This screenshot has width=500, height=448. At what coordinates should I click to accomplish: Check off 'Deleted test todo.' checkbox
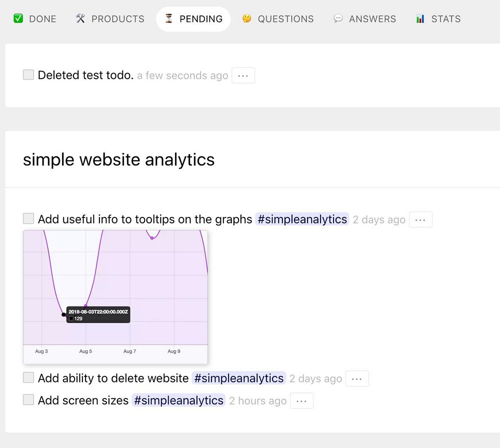(x=28, y=75)
